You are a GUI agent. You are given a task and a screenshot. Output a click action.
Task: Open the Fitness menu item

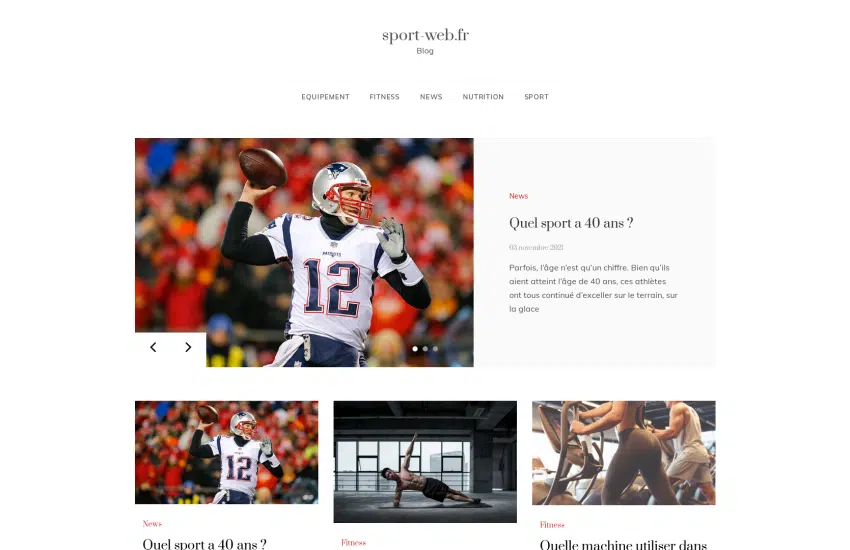tap(384, 97)
